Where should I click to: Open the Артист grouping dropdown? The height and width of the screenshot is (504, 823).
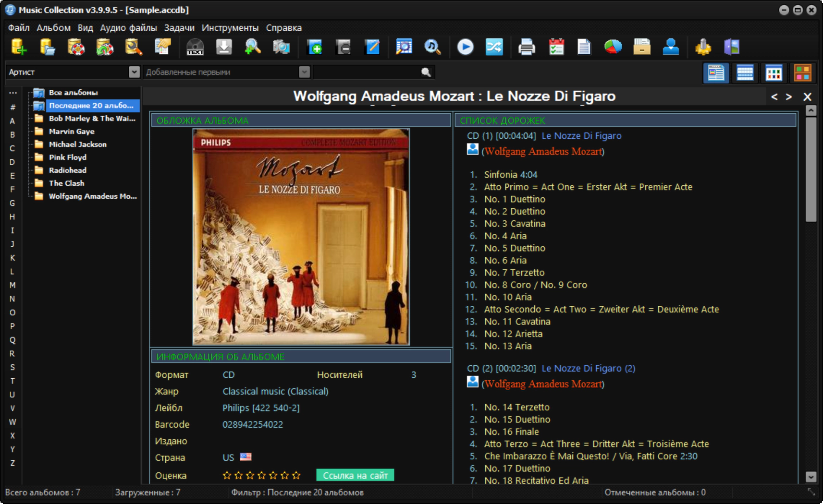(134, 72)
